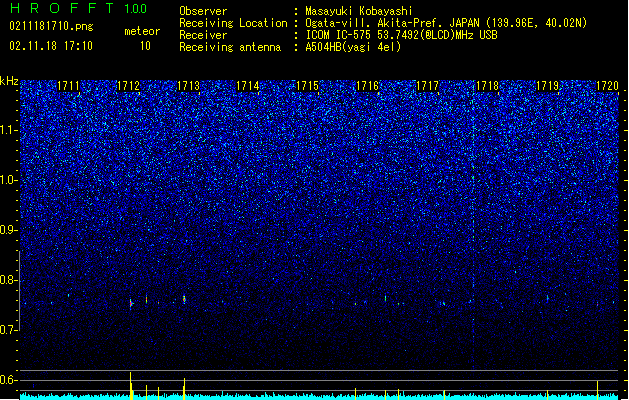Viewport: 629px width, 400px height.
Task: Click the red-green meteor echo just before 1713
Action: pyautogui.click(x=184, y=299)
